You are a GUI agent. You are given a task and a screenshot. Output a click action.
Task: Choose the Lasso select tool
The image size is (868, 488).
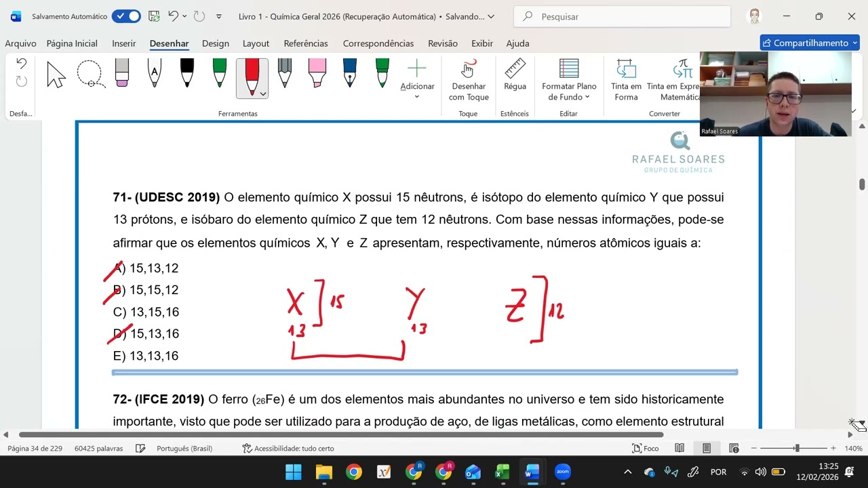pyautogui.click(x=90, y=75)
